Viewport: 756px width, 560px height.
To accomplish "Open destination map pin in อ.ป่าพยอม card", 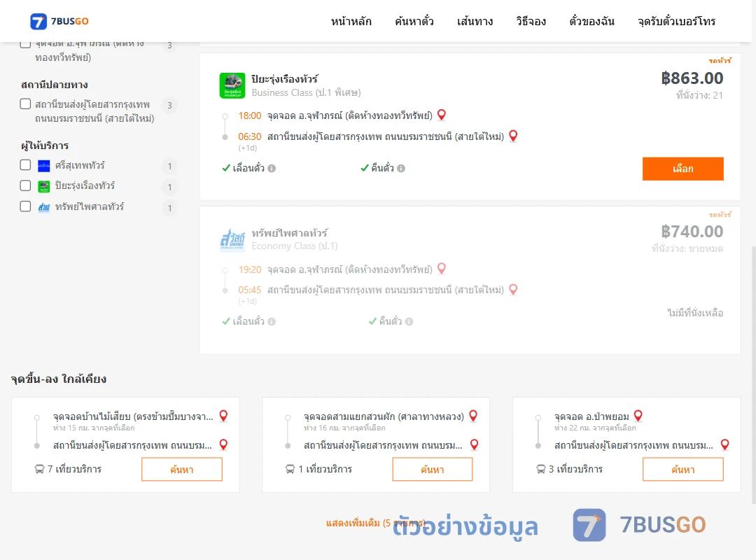I will 724,444.
